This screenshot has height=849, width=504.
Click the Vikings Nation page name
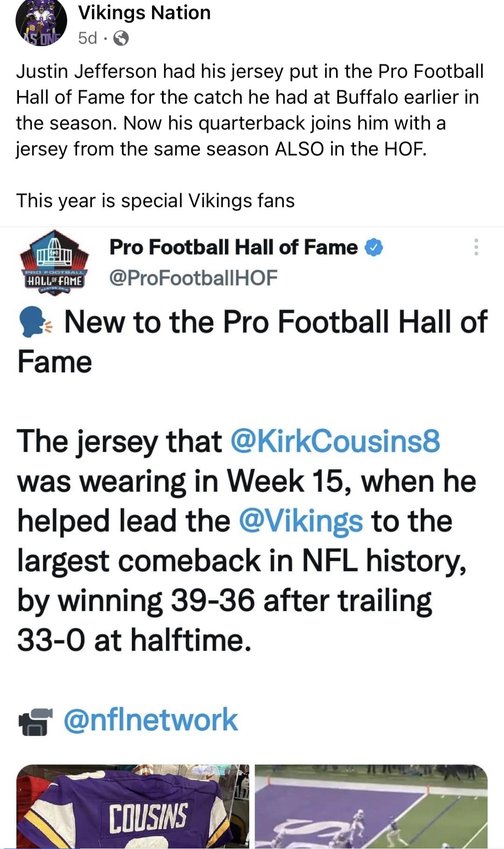[144, 13]
